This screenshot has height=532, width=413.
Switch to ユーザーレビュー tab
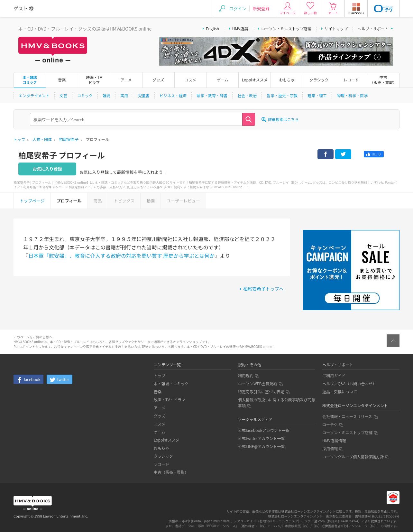(183, 201)
